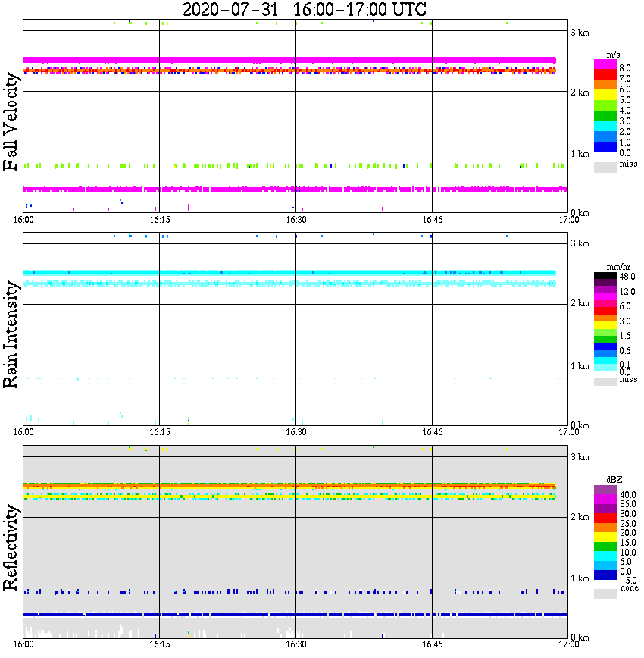
Task: Click the "16:45" tick under the Rain Intensity plot
Action: coord(433,432)
